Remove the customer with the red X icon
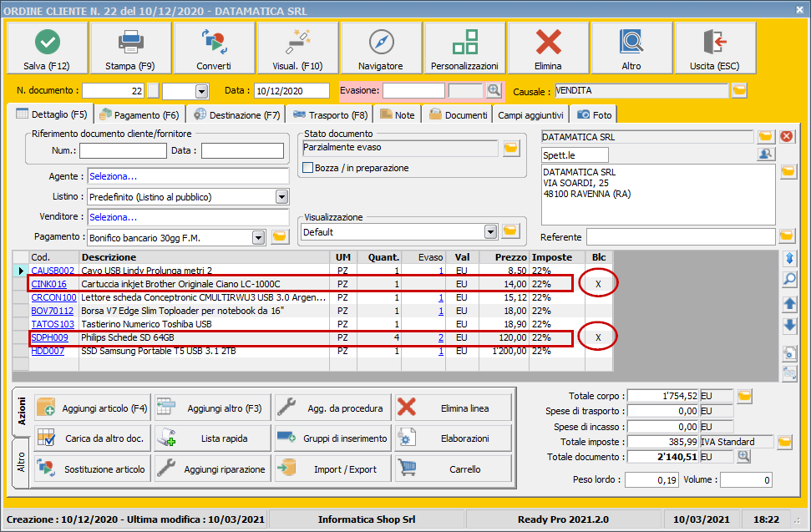Viewport: 811px width, 532px height. click(x=787, y=136)
